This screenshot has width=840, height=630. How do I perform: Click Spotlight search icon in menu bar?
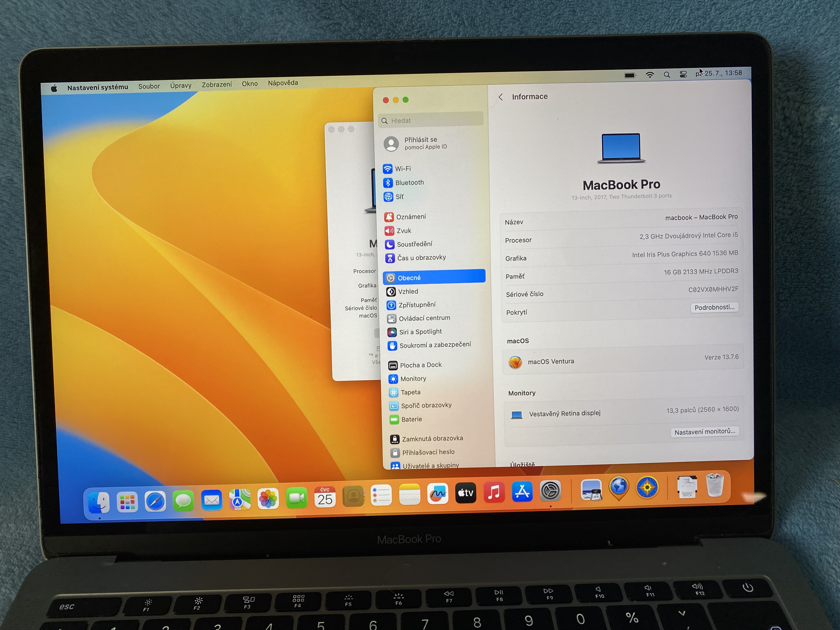[666, 75]
